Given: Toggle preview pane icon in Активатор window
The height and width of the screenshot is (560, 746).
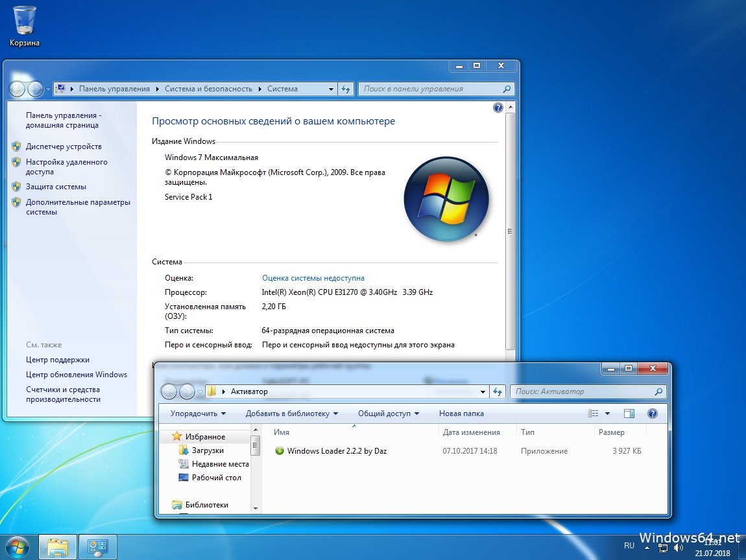Looking at the screenshot, I should tap(629, 414).
